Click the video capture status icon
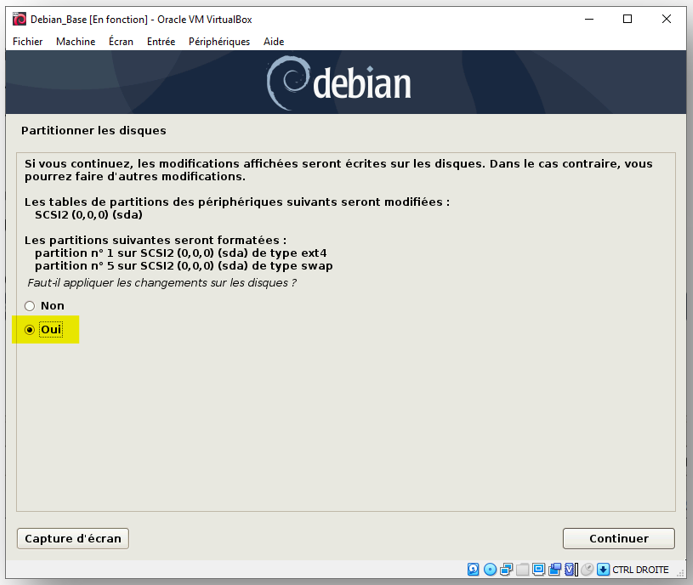Image resolution: width=693 pixels, height=585 pixels. click(x=555, y=569)
